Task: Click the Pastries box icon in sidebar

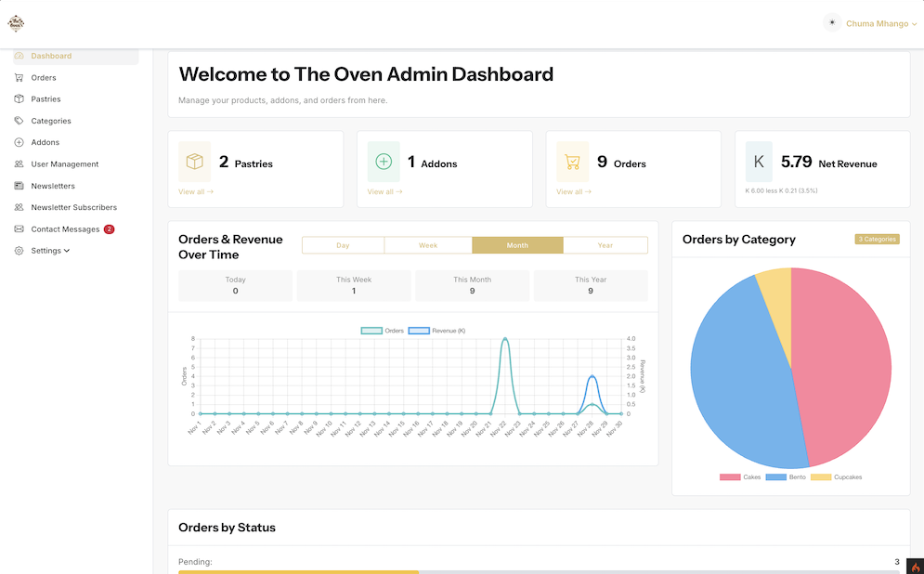Action: pyautogui.click(x=19, y=99)
